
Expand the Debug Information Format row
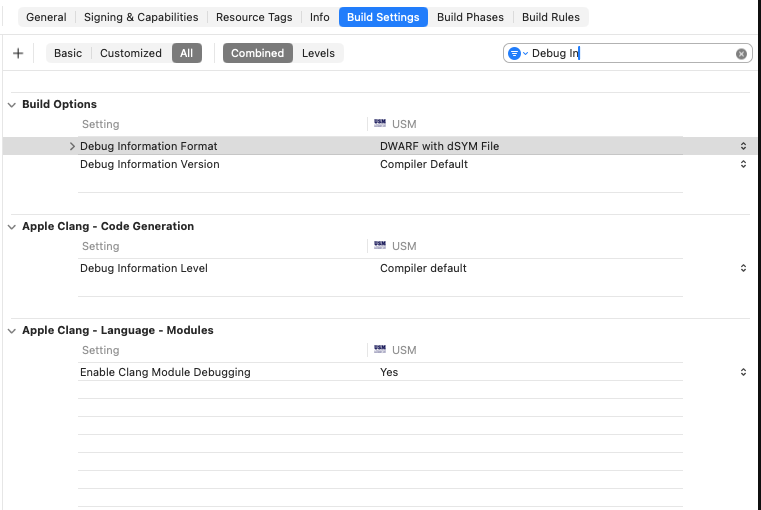coord(72,146)
